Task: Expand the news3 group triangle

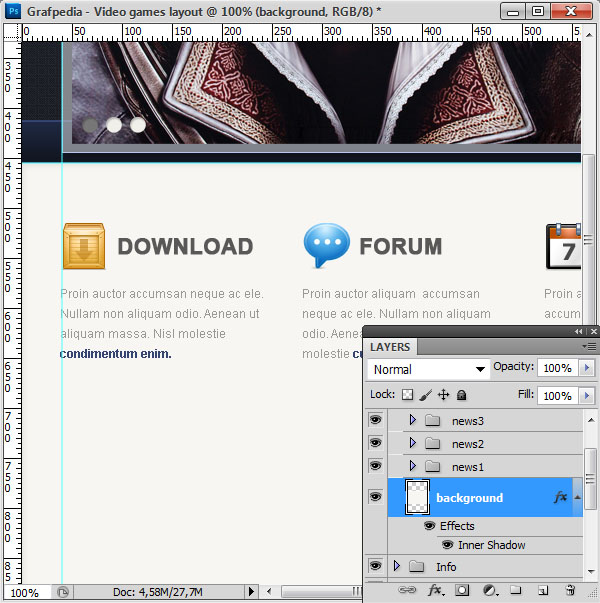Action: pyautogui.click(x=413, y=420)
